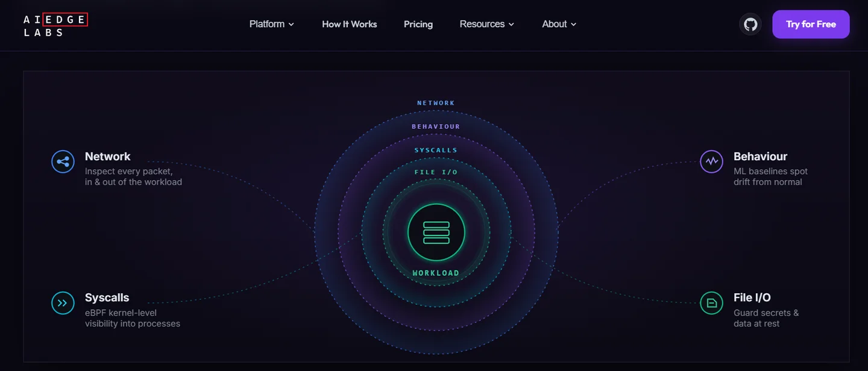Click the Behaviour waveform icon

[x=711, y=161]
